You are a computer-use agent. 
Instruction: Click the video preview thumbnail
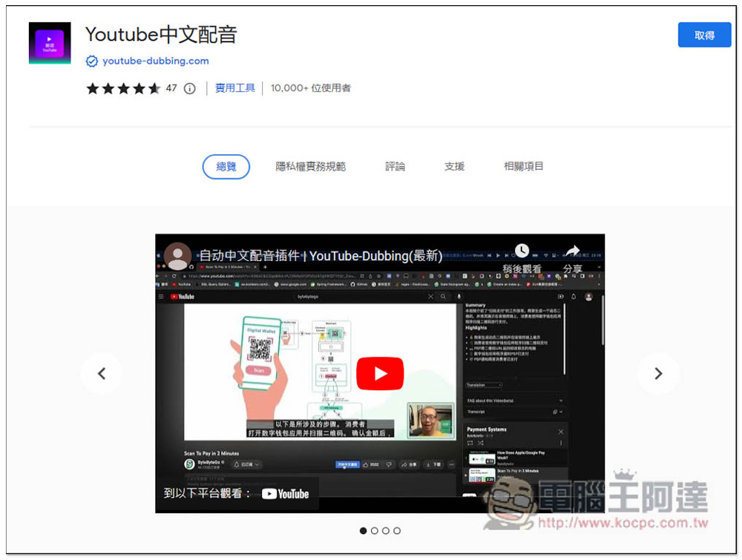pos(380,374)
